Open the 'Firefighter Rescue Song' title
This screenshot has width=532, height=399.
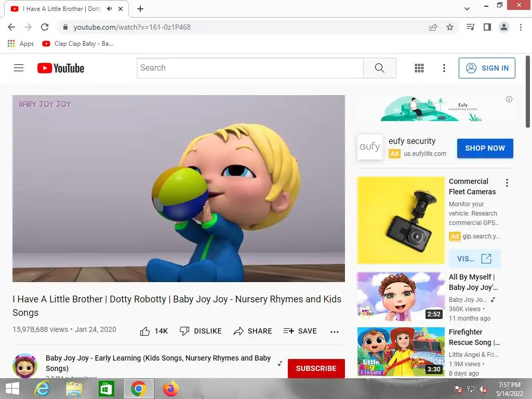(x=474, y=337)
